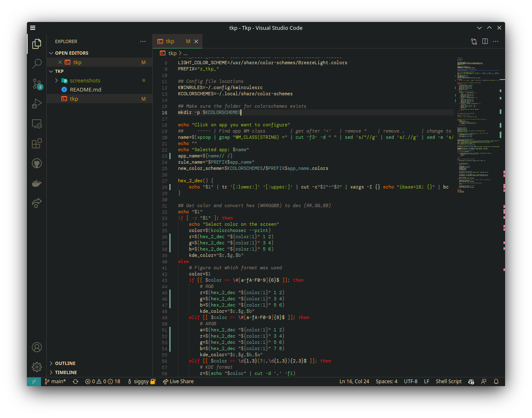Click on 'hex_2_dec() {' function line
The image size is (532, 418).
(196, 181)
